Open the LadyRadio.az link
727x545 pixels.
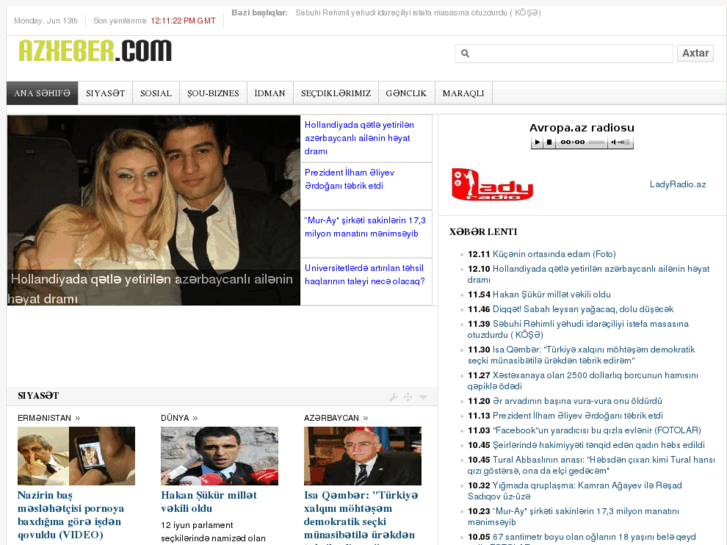click(x=677, y=185)
